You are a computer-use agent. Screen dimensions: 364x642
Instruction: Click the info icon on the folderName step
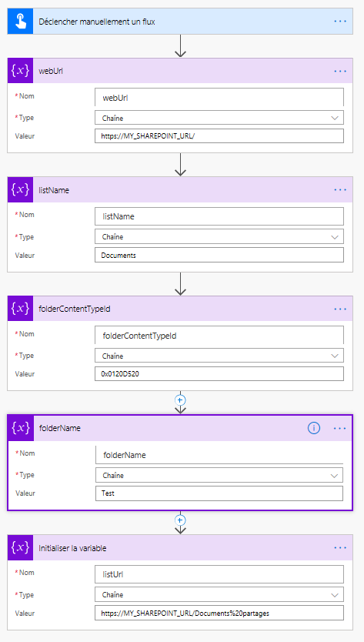314,428
